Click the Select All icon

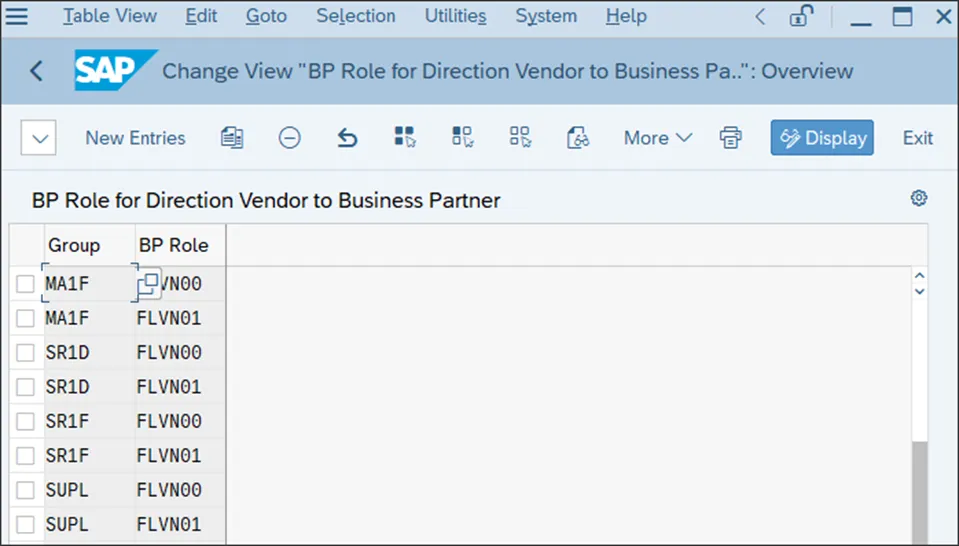404,137
